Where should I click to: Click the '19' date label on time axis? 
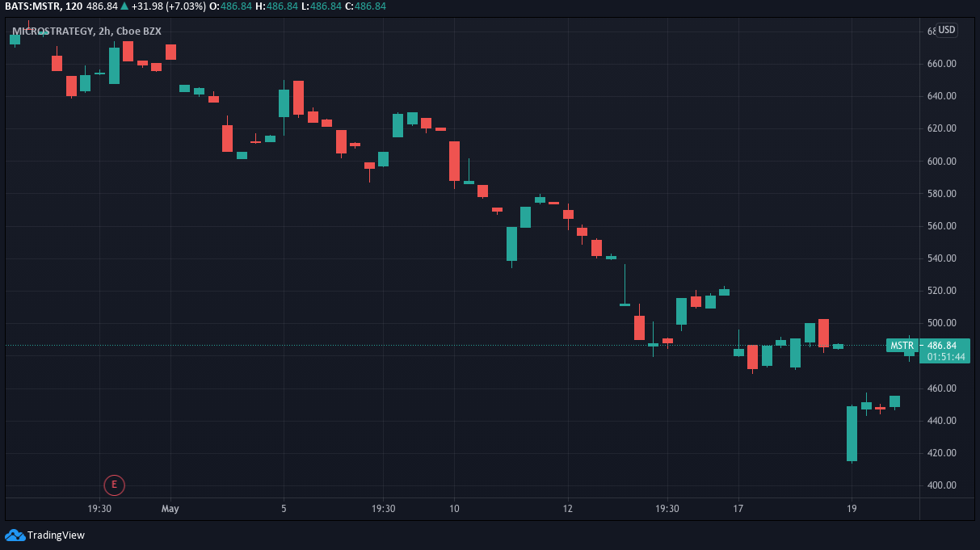[852, 509]
